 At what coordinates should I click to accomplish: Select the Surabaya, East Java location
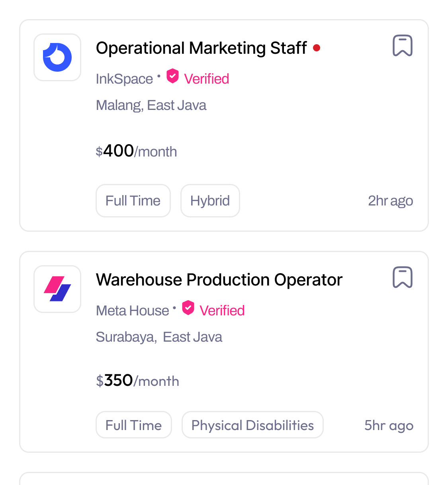pyautogui.click(x=159, y=337)
